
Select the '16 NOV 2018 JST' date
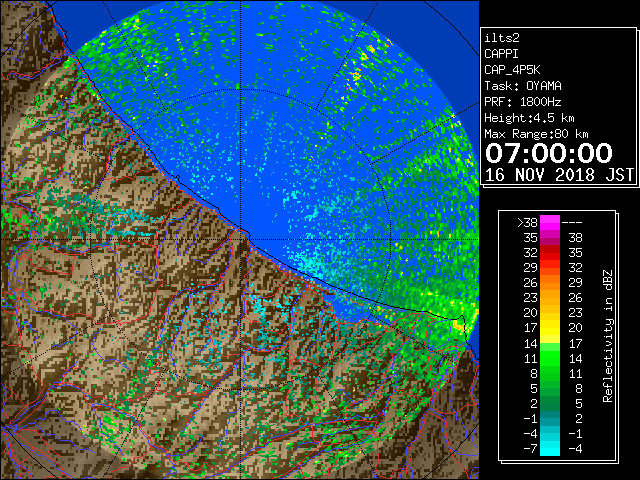point(559,175)
